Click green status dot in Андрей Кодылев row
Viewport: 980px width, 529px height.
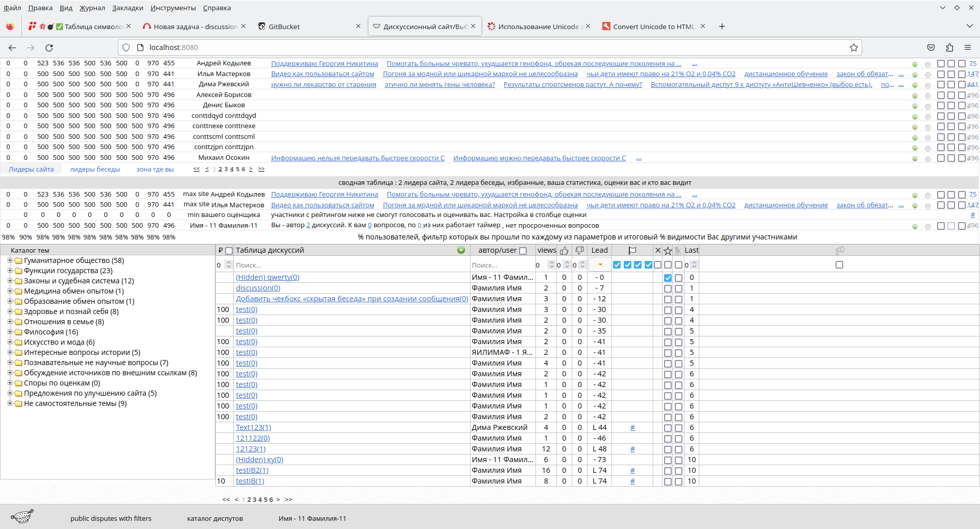pyautogui.click(x=915, y=64)
